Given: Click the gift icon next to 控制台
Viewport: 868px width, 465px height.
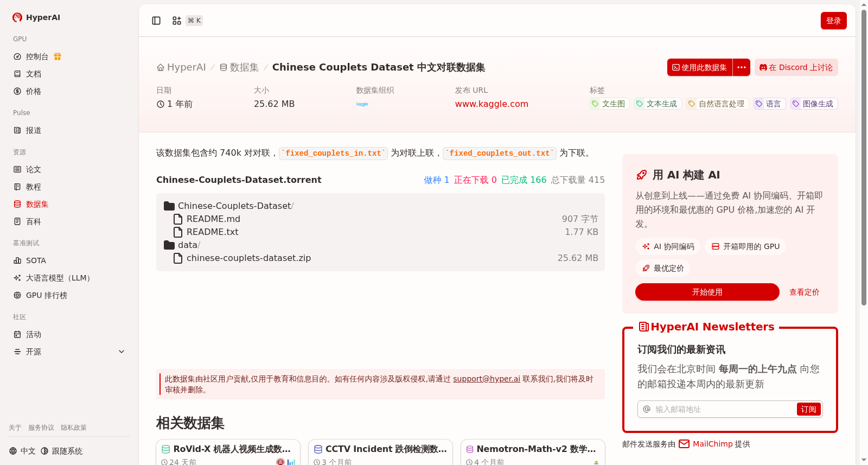Looking at the screenshot, I should point(58,56).
